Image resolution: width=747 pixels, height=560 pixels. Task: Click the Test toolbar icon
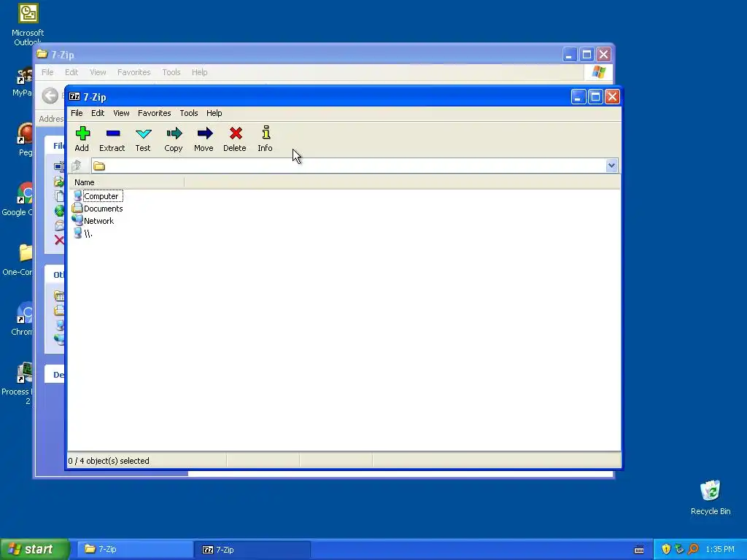click(143, 133)
